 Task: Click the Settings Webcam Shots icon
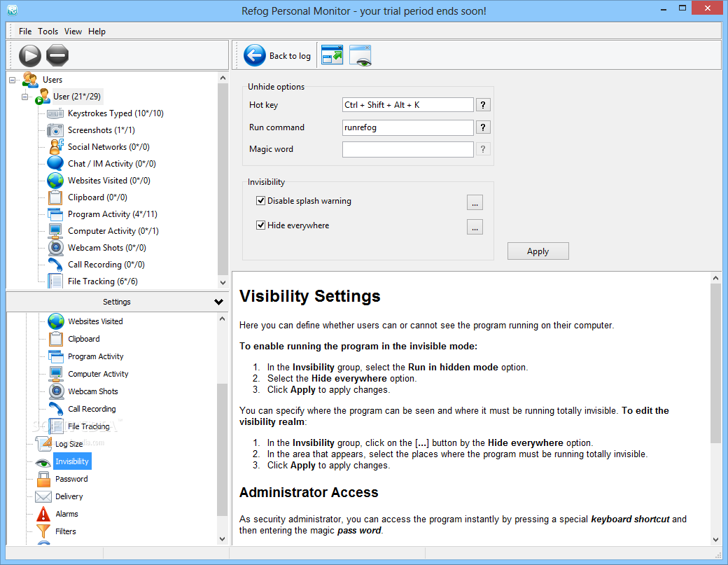click(x=56, y=391)
